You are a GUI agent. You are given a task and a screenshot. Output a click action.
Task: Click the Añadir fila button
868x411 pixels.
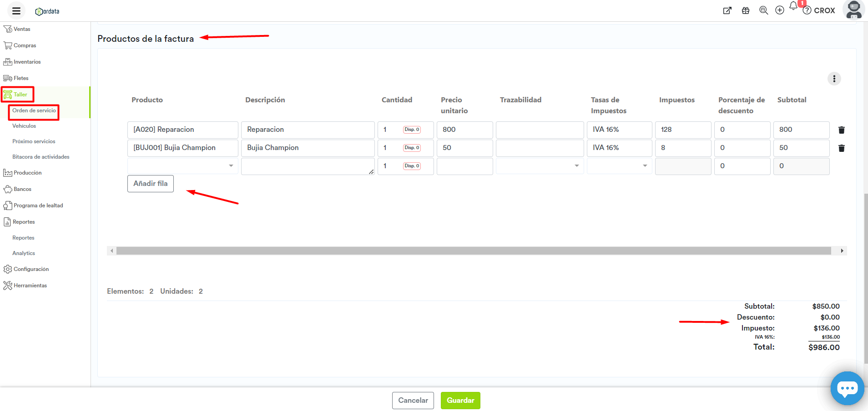150,184
